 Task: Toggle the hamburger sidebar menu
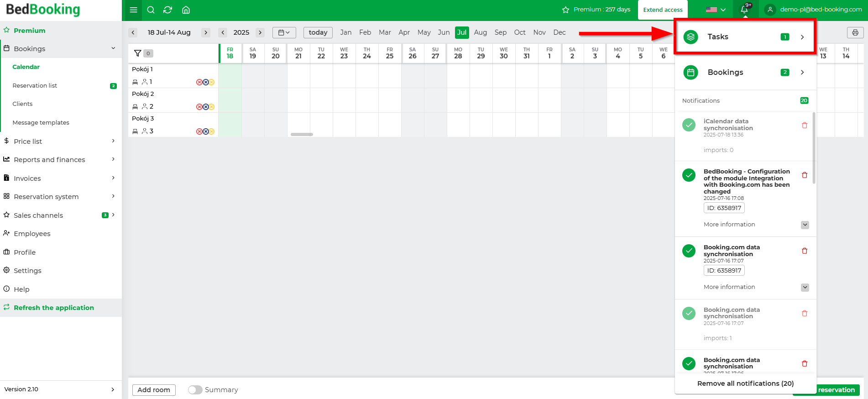133,10
